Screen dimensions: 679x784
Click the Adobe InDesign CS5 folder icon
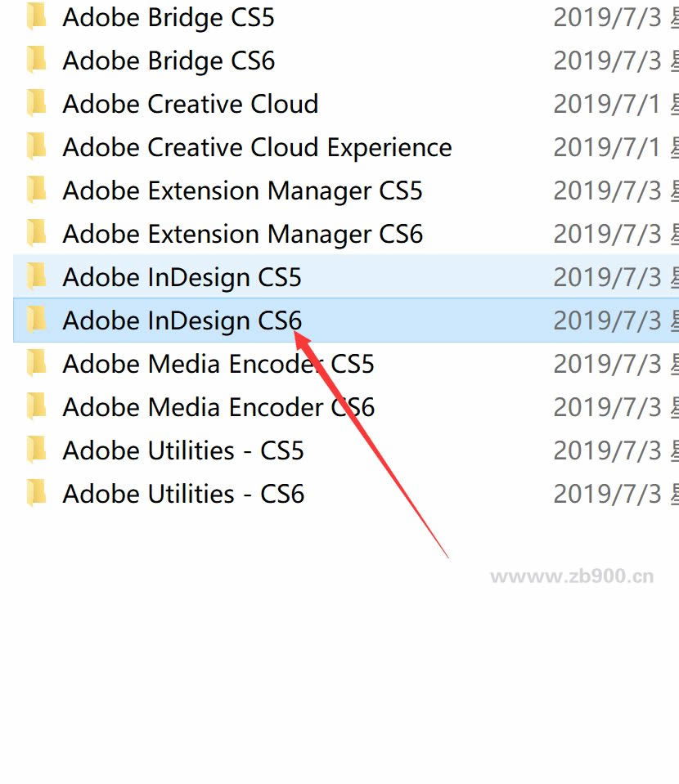point(36,276)
